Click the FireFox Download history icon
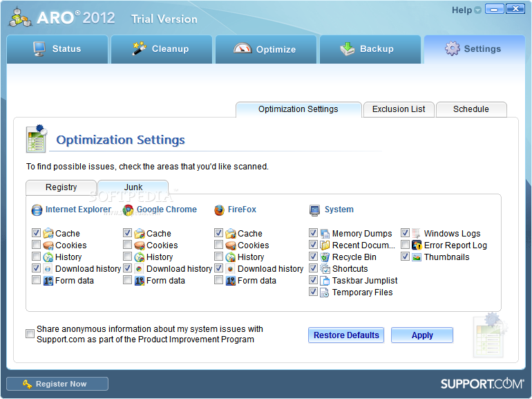The image size is (532, 399). 230,269
